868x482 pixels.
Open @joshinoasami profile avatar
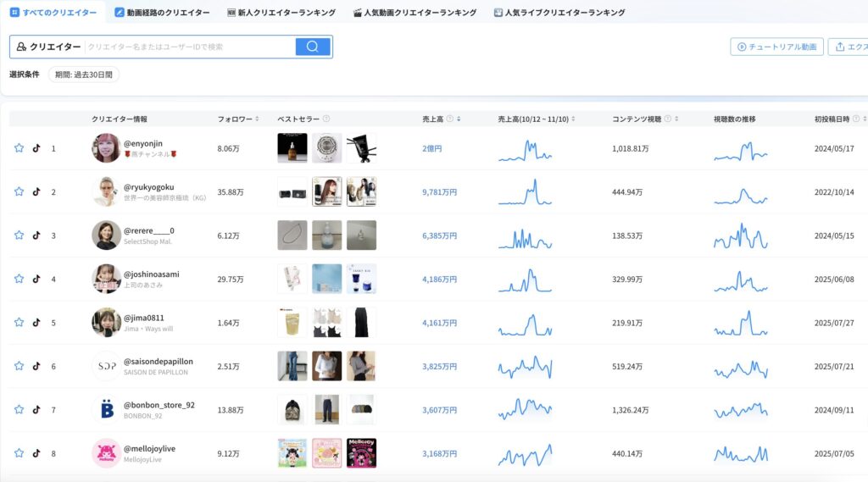pos(107,279)
